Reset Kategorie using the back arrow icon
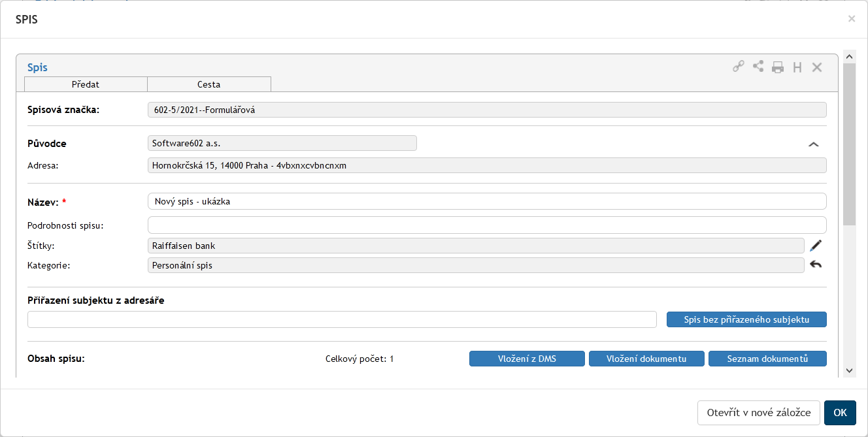This screenshot has width=868, height=437. point(815,265)
